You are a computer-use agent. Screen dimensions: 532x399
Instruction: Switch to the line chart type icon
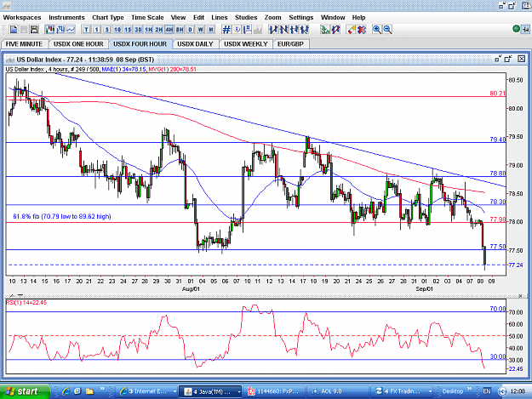tap(71, 30)
